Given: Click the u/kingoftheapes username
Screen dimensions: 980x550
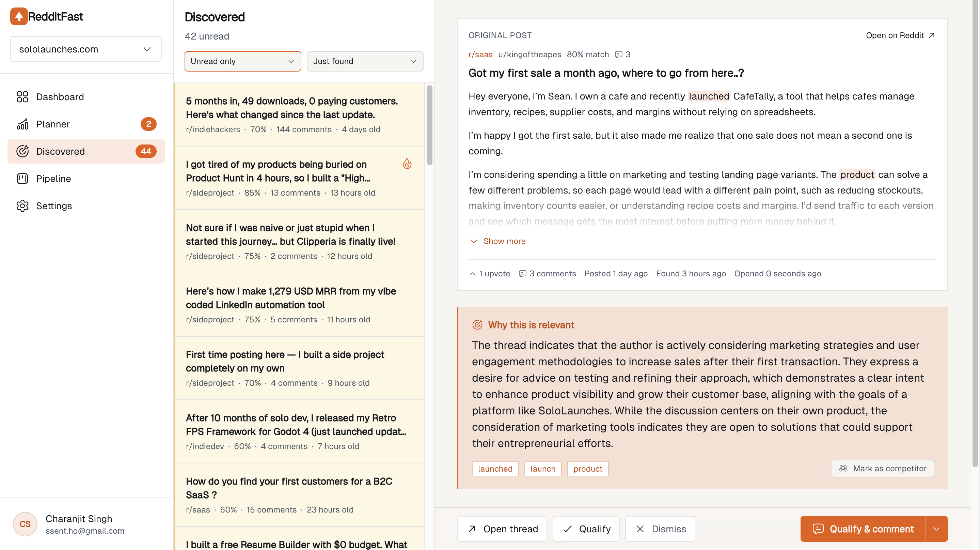Looking at the screenshot, I should 529,55.
